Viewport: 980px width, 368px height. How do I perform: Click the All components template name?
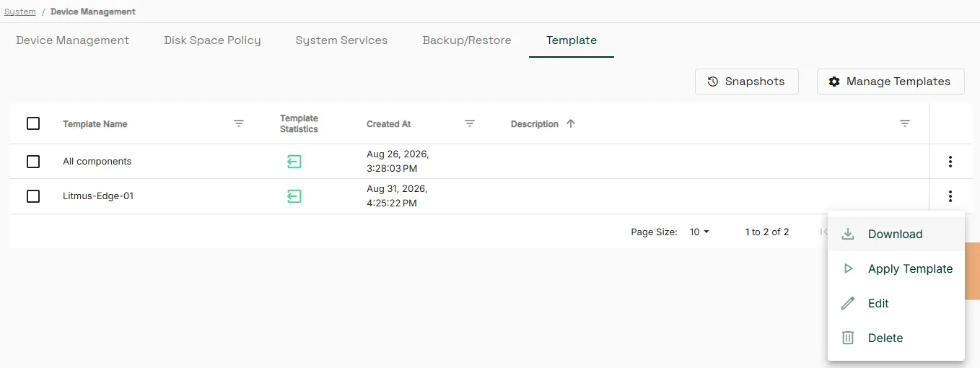click(97, 162)
